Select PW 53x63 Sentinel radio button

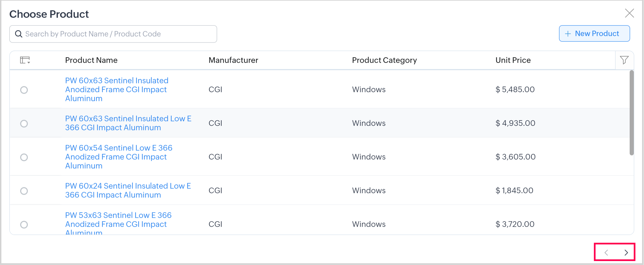tap(24, 224)
